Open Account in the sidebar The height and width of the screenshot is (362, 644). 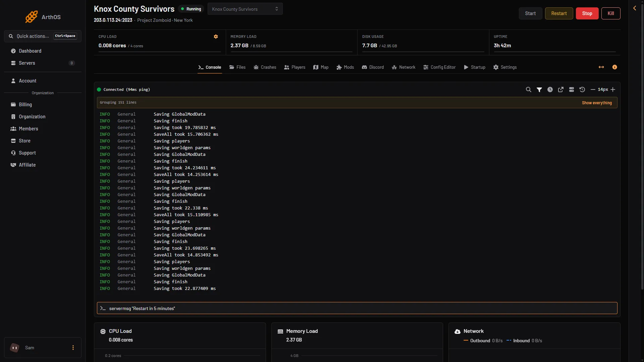(x=43, y=81)
